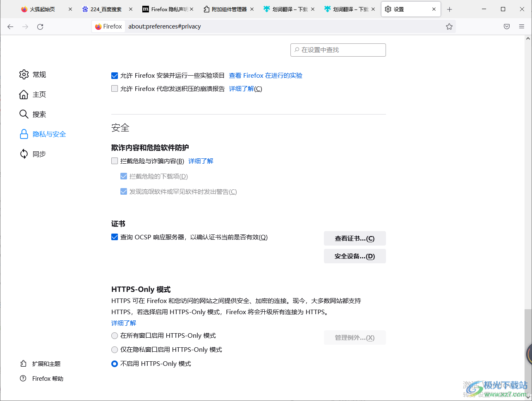This screenshot has width=532, height=401.
Task: Select 不启用 HTTPS-Only 模式 radio
Action: point(115,364)
